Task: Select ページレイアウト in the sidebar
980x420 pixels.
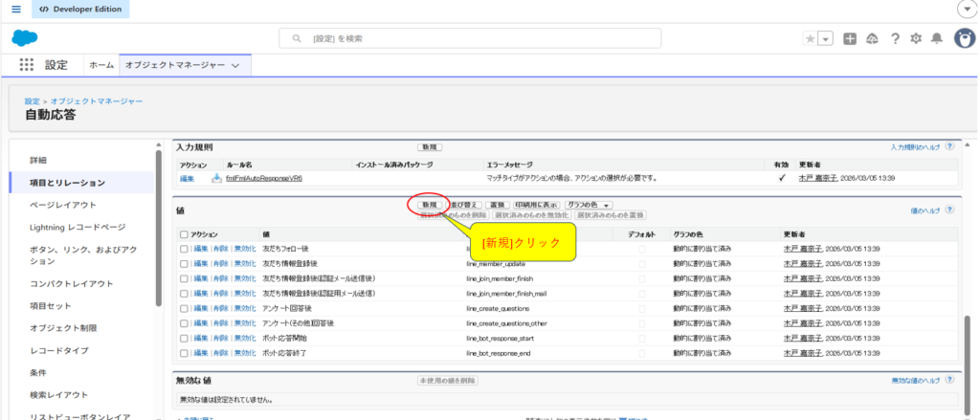Action: coord(63,205)
